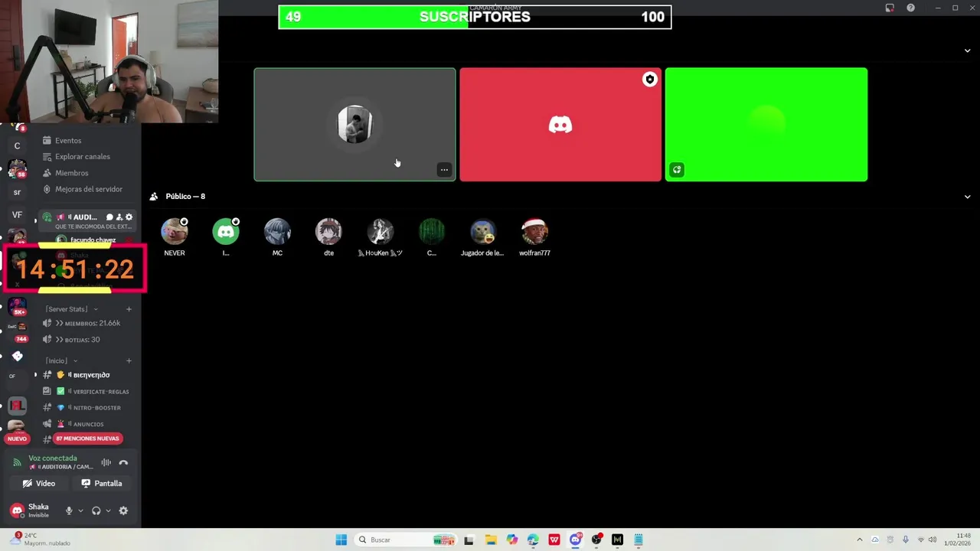The height and width of the screenshot is (551, 980).
Task: Open Discord help question icon
Action: click(x=910, y=8)
